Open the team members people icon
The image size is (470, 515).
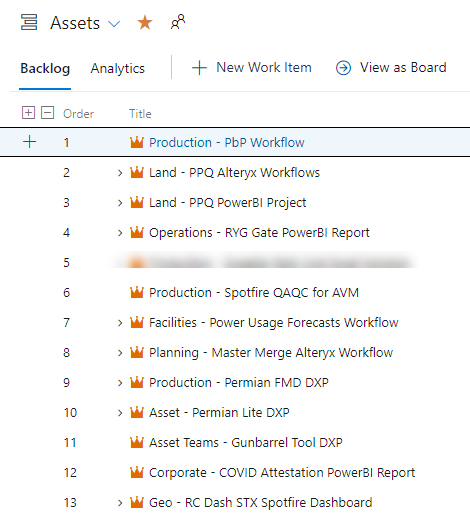pyautogui.click(x=178, y=22)
